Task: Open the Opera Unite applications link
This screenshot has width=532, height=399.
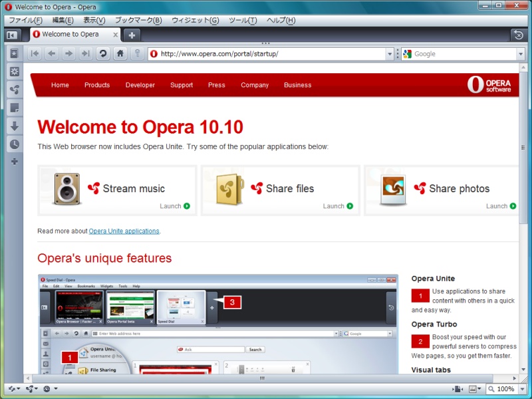Action: coord(124,231)
